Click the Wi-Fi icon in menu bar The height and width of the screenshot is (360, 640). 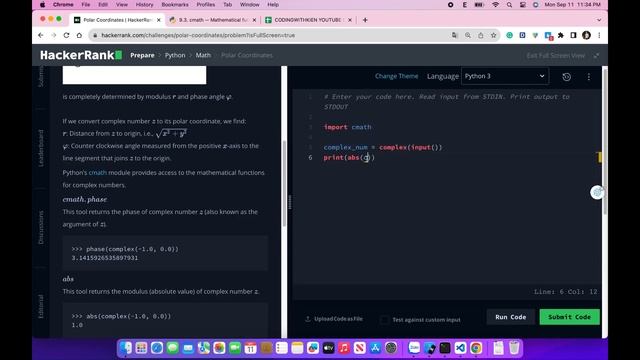(495, 5)
